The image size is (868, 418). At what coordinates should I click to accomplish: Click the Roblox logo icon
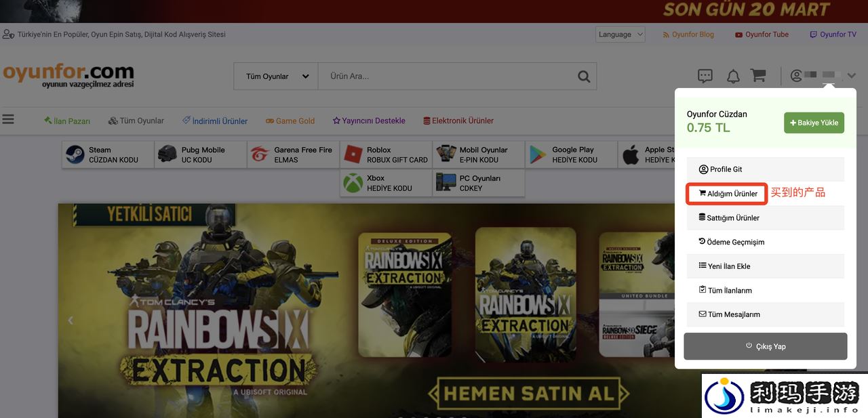tap(353, 154)
